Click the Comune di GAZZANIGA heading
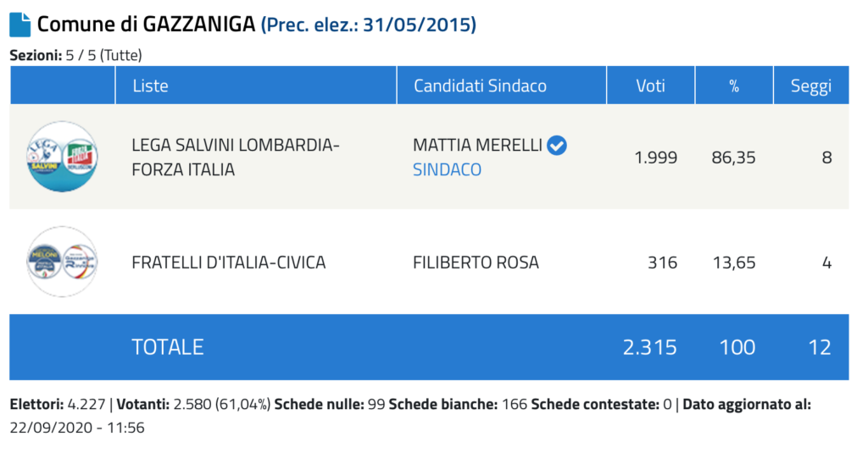Screen dimensions: 868x459 pyautogui.click(x=146, y=25)
